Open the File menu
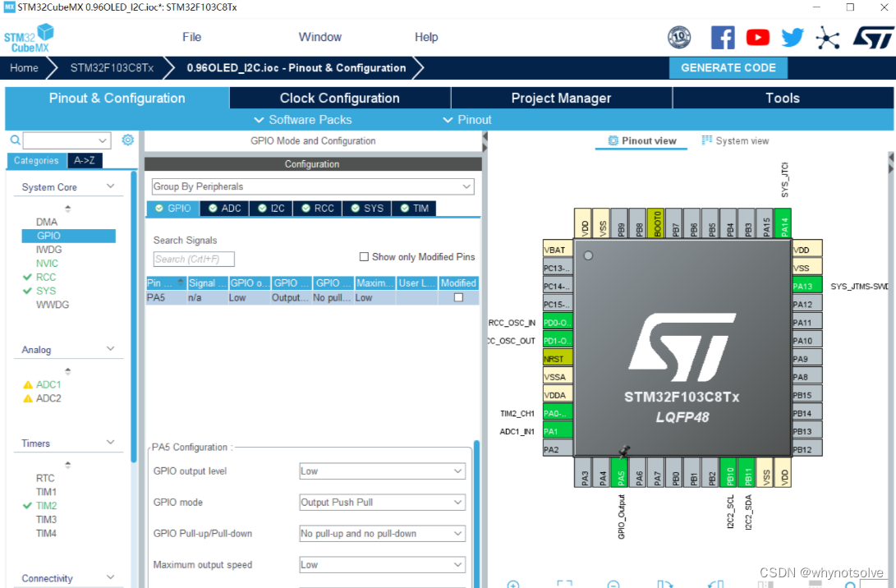The height and width of the screenshot is (588, 896). pyautogui.click(x=191, y=37)
